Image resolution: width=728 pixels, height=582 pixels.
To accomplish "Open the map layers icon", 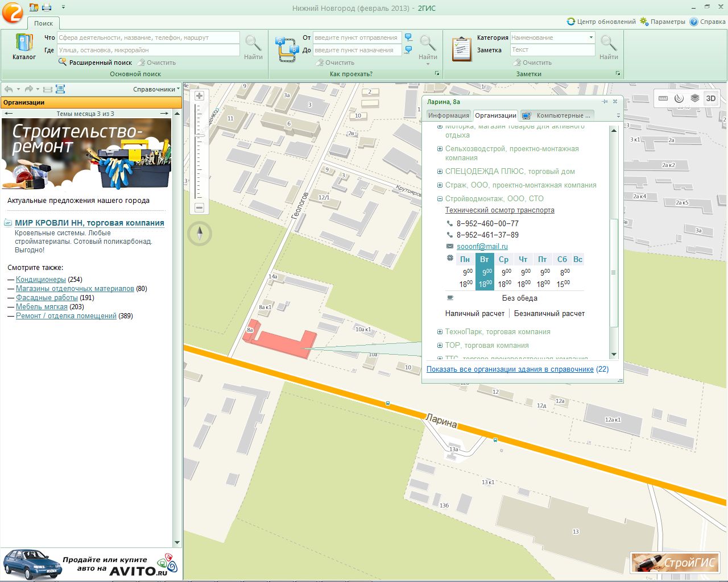I will (x=694, y=98).
